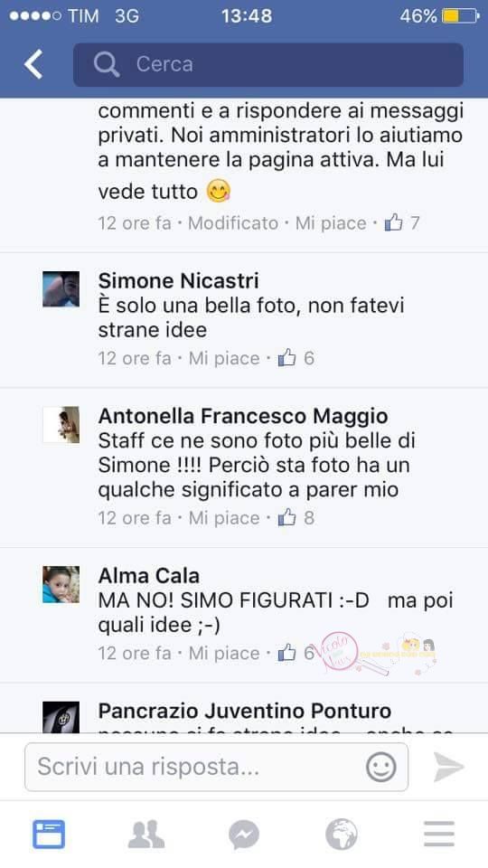
Task: Open the News Feed tab icon
Action: click(x=49, y=835)
